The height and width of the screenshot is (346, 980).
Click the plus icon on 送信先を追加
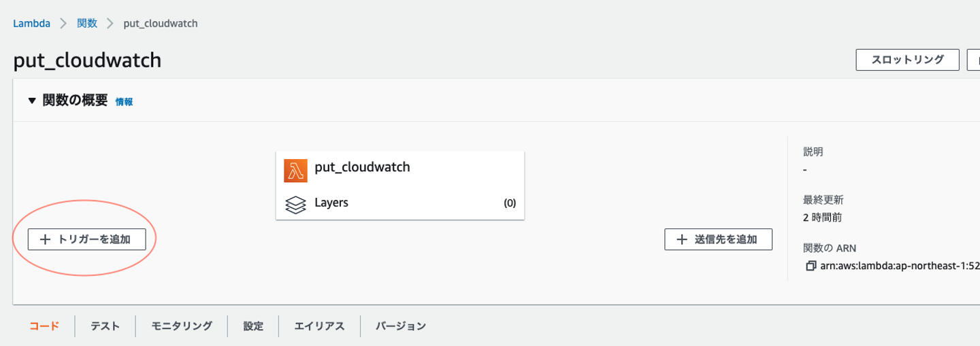[x=682, y=239]
